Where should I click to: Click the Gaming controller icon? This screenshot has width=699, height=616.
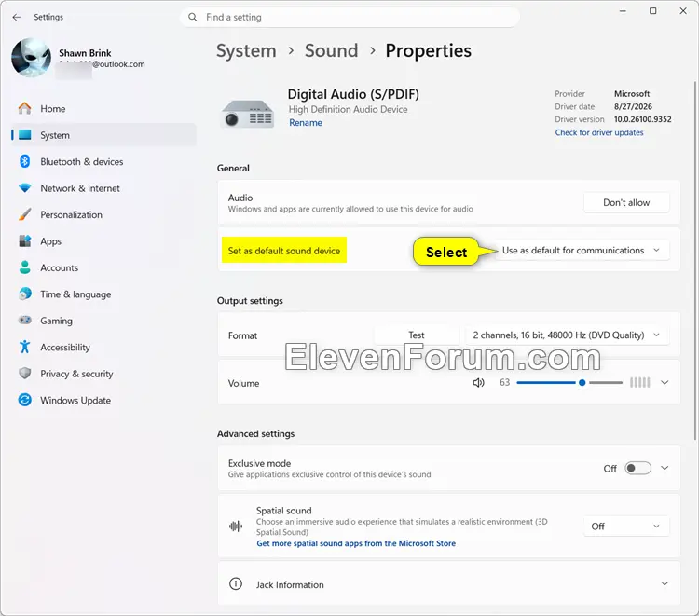(x=25, y=320)
